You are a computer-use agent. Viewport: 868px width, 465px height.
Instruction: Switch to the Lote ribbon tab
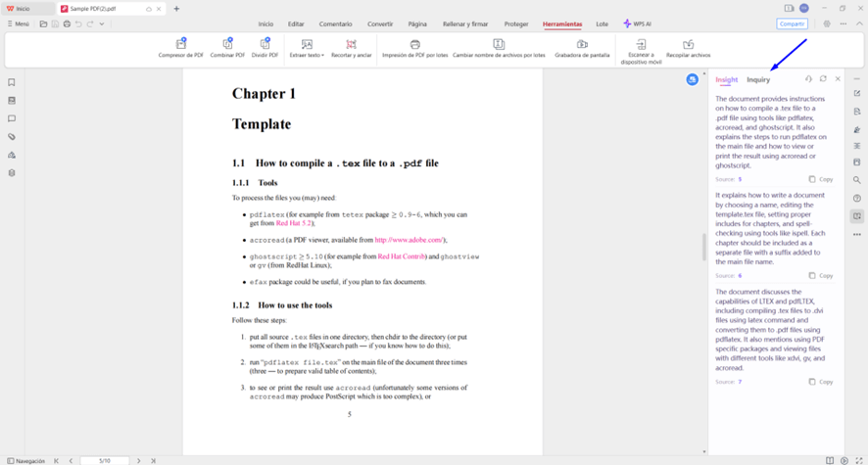(x=602, y=23)
